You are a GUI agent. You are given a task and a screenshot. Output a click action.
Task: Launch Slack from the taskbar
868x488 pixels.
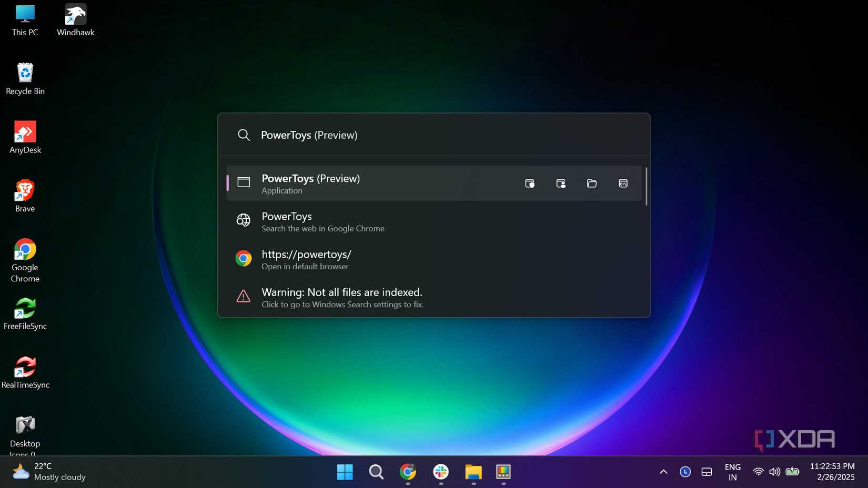pos(440,472)
